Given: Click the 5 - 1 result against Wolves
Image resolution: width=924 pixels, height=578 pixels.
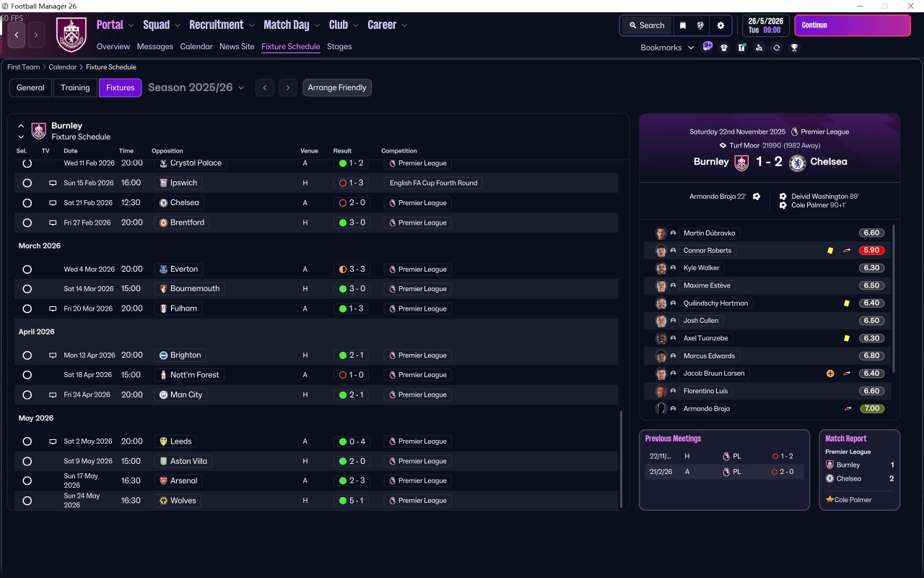Looking at the screenshot, I should click(352, 501).
